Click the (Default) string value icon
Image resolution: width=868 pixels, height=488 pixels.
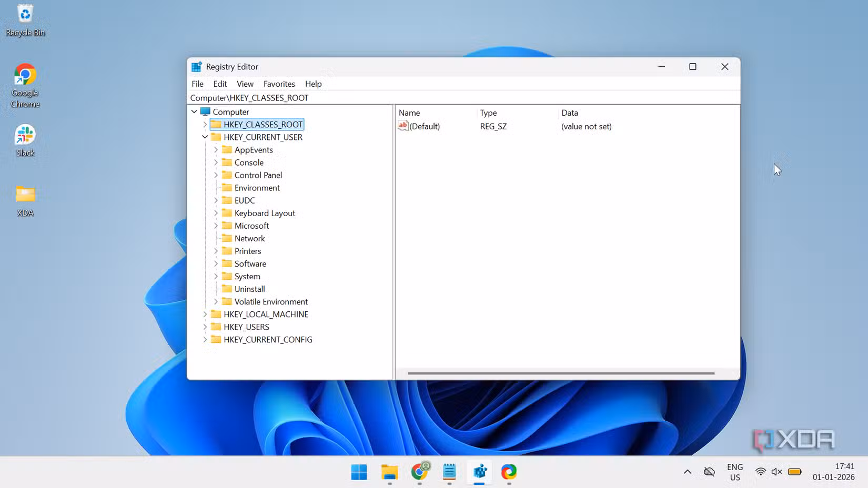pyautogui.click(x=403, y=126)
